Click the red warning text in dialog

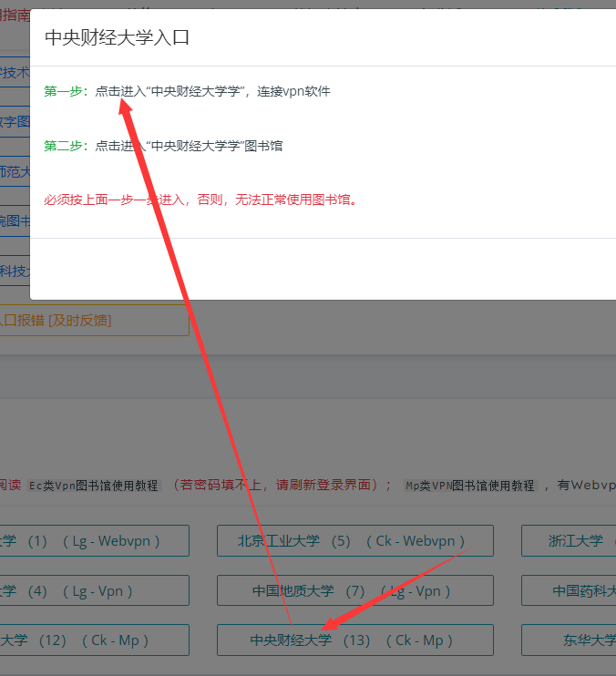coord(200,200)
